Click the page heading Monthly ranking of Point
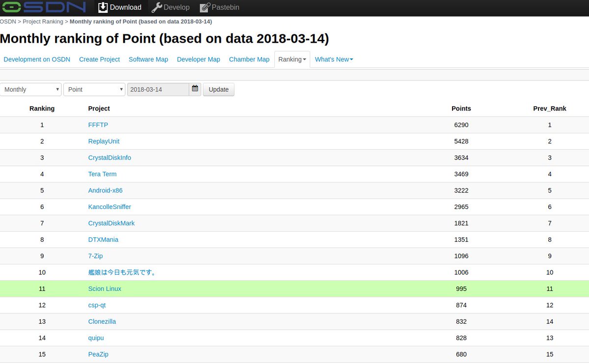The image size is (589, 364). coord(164,39)
